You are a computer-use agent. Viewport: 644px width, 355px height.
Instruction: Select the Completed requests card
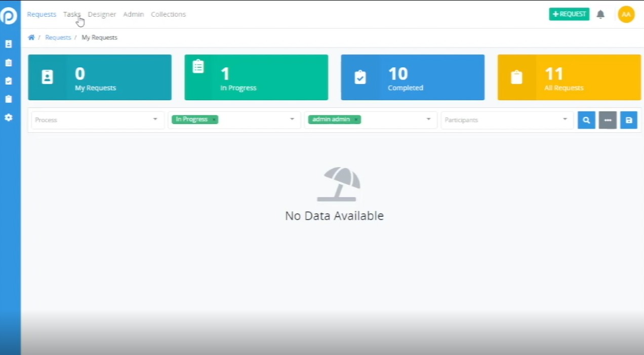click(x=412, y=77)
